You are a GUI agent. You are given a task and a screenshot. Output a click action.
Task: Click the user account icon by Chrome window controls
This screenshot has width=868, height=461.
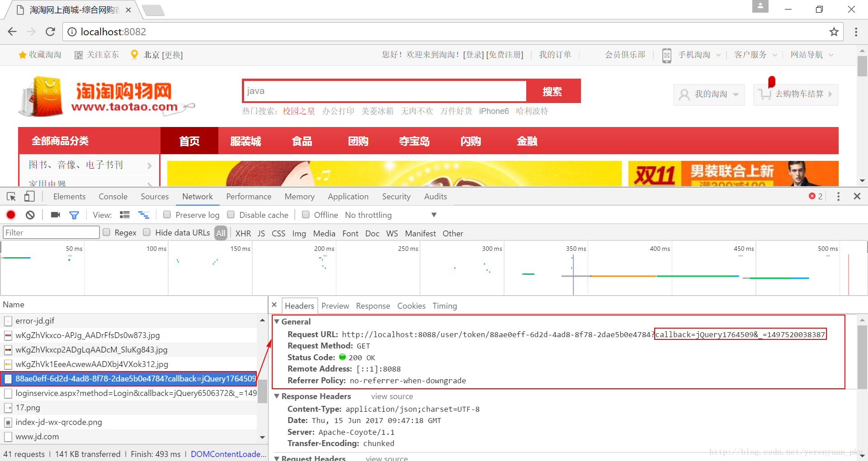coord(760,6)
